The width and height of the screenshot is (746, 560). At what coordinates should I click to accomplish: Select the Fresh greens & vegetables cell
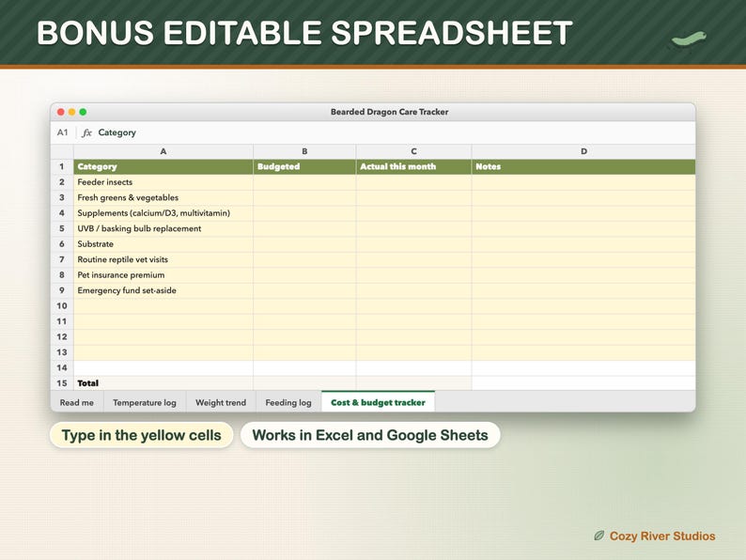tap(163, 197)
